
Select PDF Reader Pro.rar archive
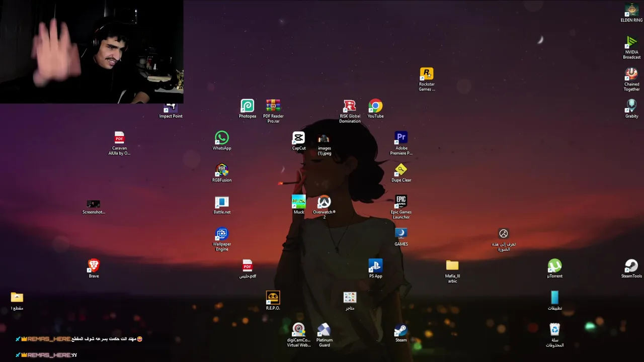[273, 111]
